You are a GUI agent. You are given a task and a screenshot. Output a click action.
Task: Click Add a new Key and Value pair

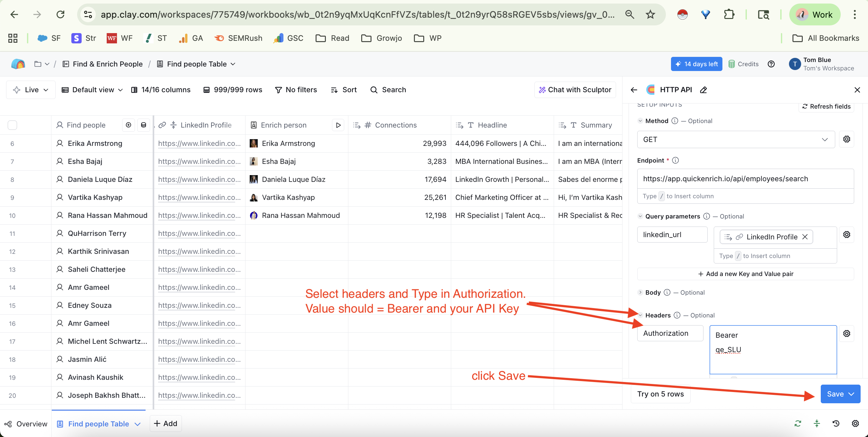745,274
